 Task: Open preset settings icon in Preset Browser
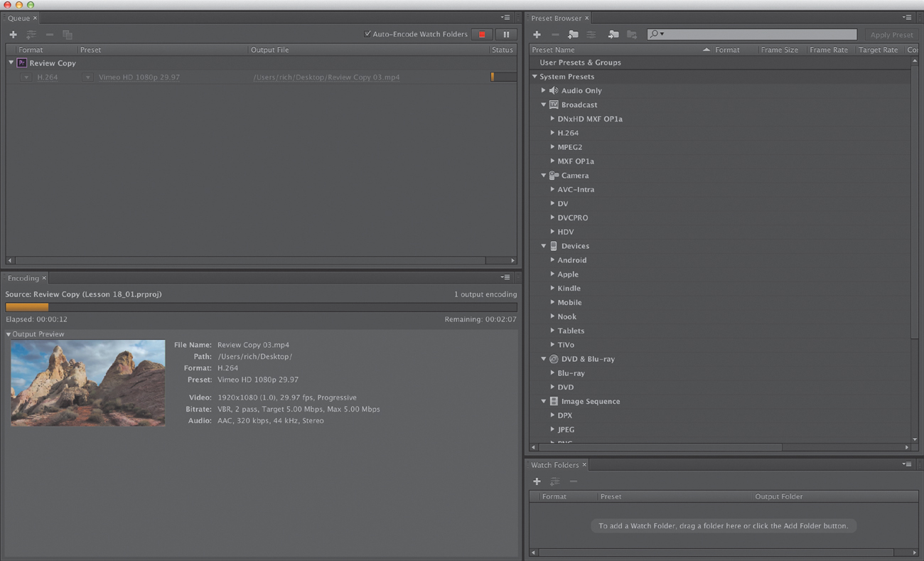[x=591, y=34]
